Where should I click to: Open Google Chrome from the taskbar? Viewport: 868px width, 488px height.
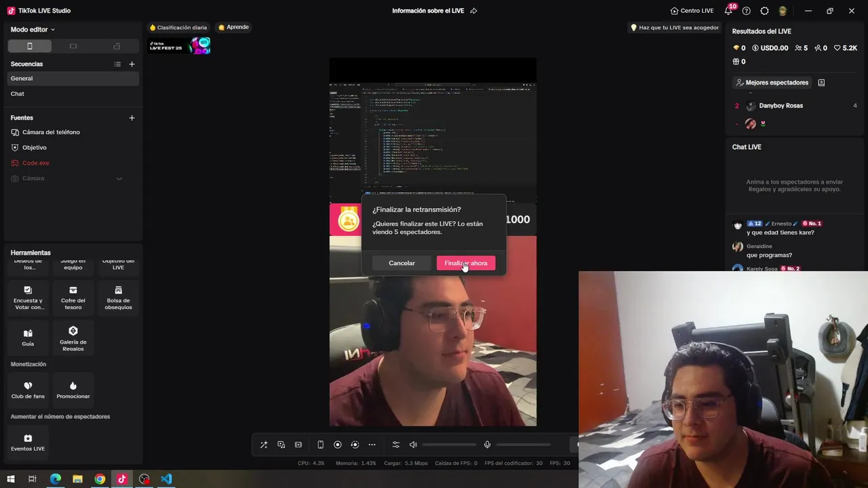[x=100, y=479]
